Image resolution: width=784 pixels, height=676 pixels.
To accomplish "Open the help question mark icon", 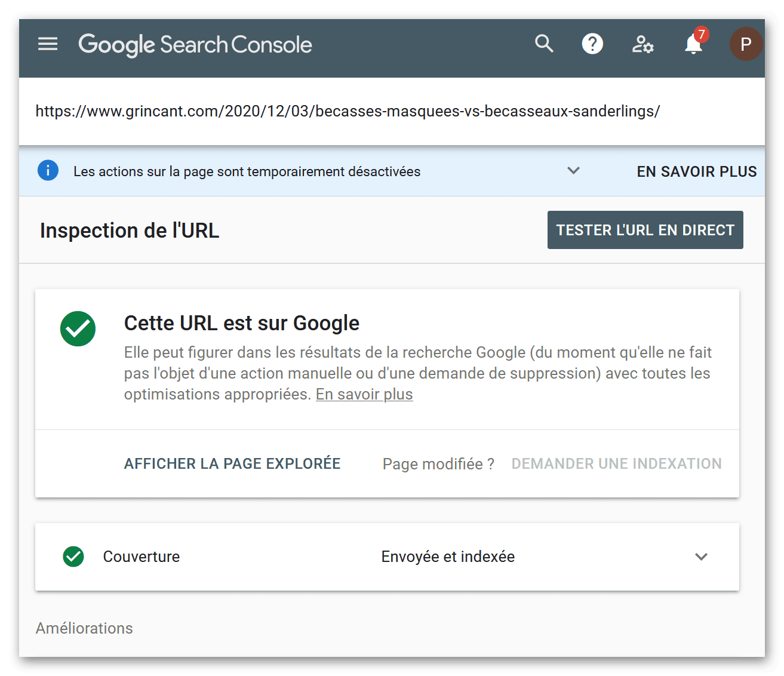I will click(x=592, y=44).
